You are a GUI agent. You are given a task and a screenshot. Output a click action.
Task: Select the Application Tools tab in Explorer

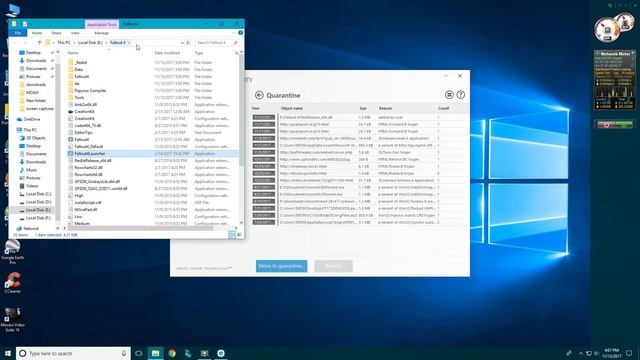pyautogui.click(x=102, y=24)
